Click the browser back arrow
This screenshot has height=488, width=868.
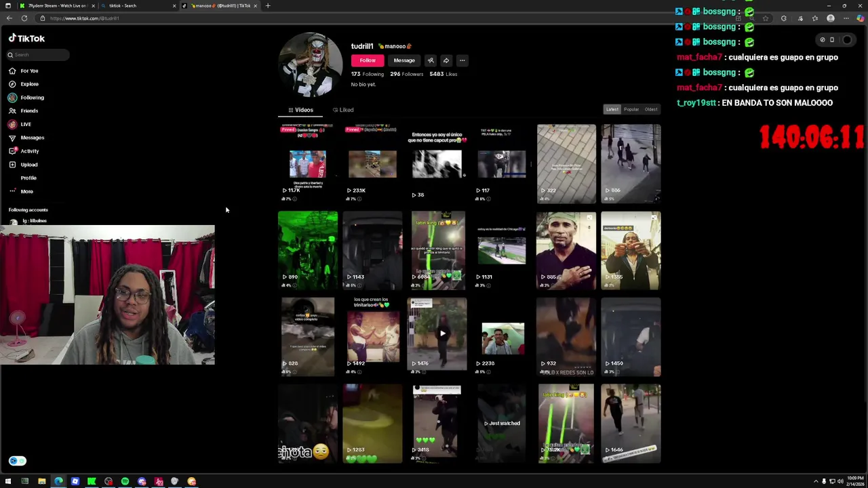[9, 18]
